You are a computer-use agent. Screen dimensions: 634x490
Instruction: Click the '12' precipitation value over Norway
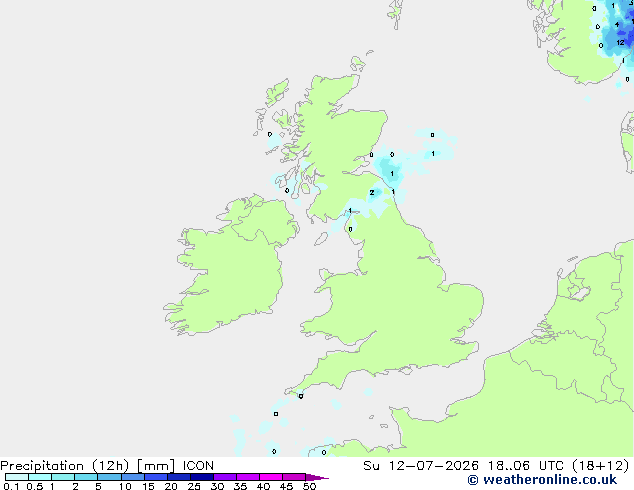pos(620,42)
